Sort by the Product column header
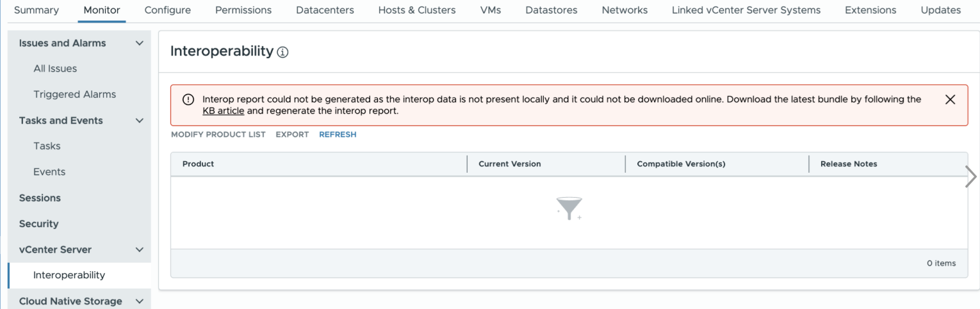 pyautogui.click(x=198, y=164)
